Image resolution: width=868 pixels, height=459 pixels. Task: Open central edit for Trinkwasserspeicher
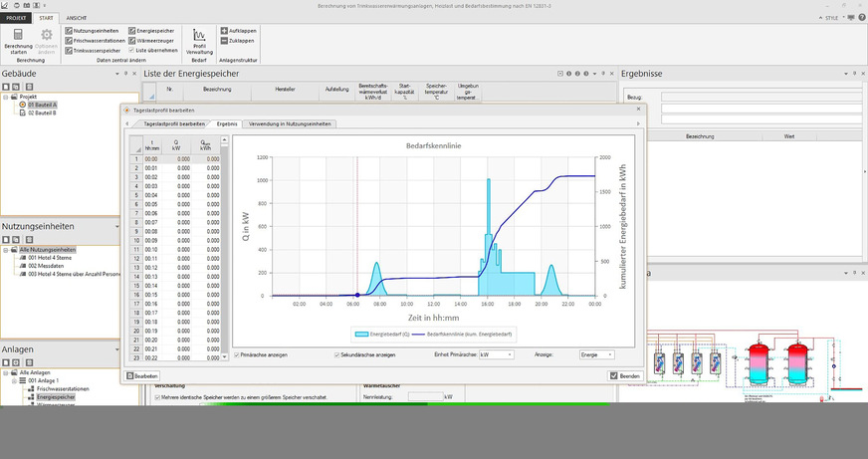coord(93,51)
